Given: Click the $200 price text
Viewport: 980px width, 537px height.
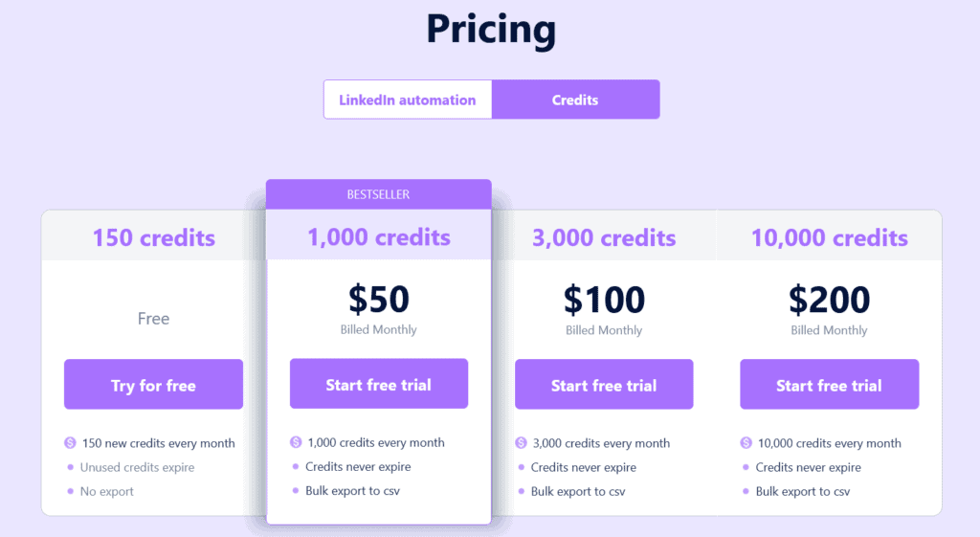Looking at the screenshot, I should pos(829,300).
